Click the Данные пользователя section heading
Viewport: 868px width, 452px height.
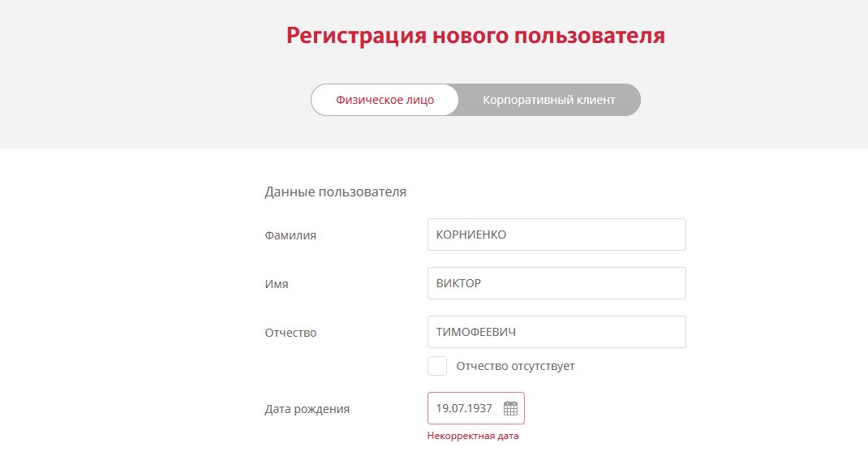tap(335, 192)
